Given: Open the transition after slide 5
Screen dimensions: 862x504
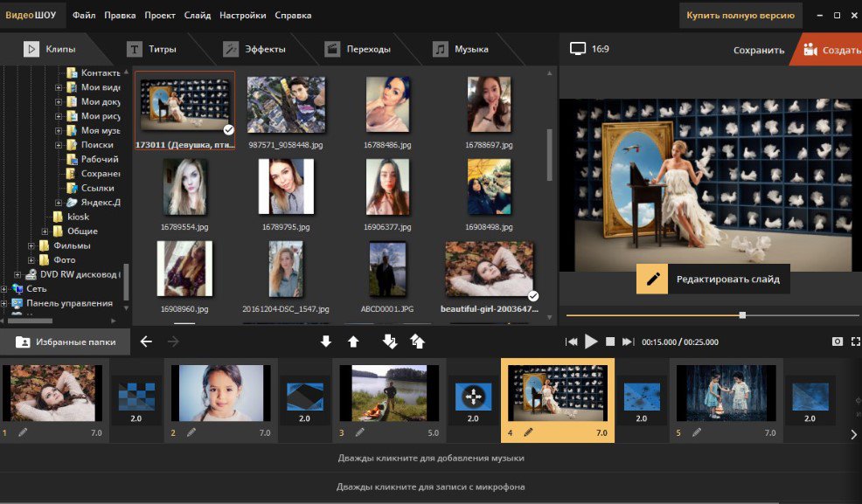Looking at the screenshot, I should click(810, 397).
